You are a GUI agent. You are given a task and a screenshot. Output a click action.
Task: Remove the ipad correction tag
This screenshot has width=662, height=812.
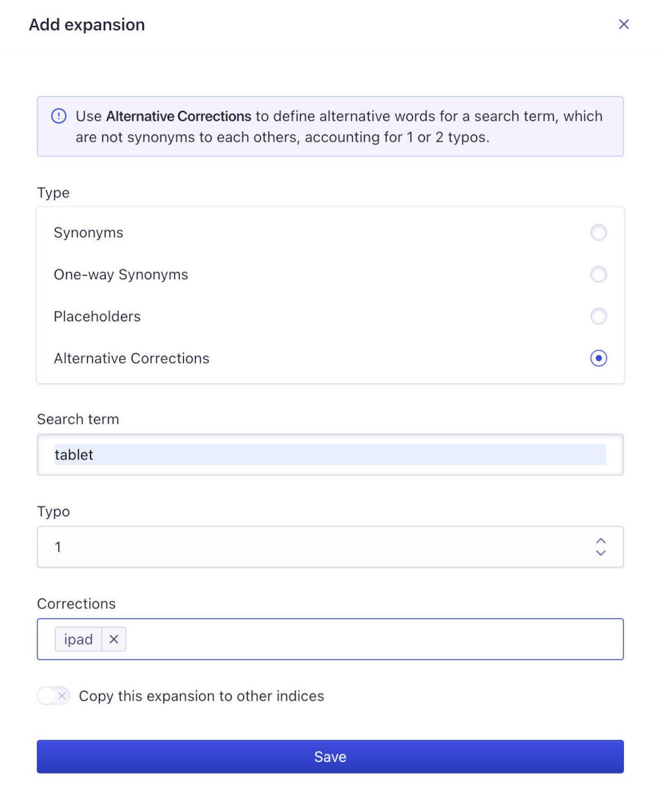coord(113,639)
